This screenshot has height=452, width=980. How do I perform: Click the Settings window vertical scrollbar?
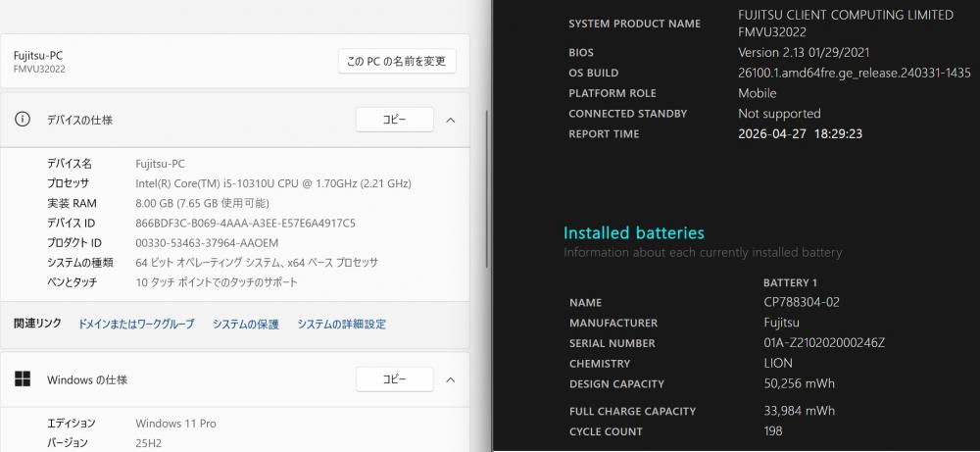[x=487, y=187]
